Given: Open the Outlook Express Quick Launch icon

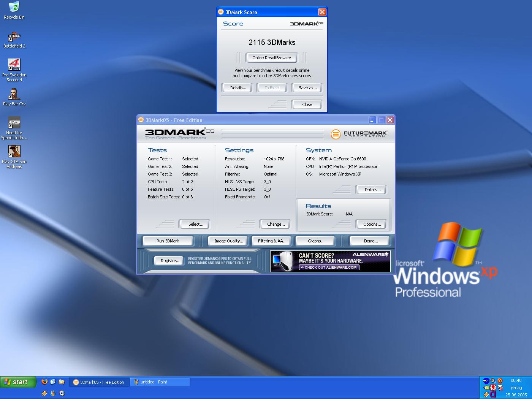Looking at the screenshot, I should (x=53, y=382).
